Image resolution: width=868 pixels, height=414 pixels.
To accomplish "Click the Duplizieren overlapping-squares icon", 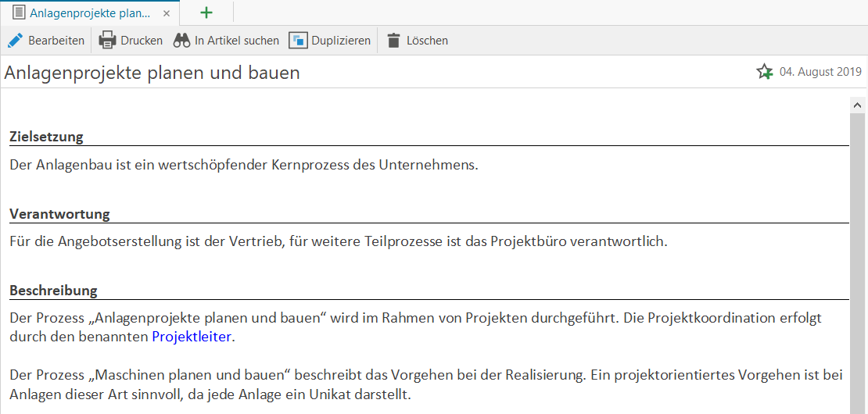I will (x=298, y=41).
